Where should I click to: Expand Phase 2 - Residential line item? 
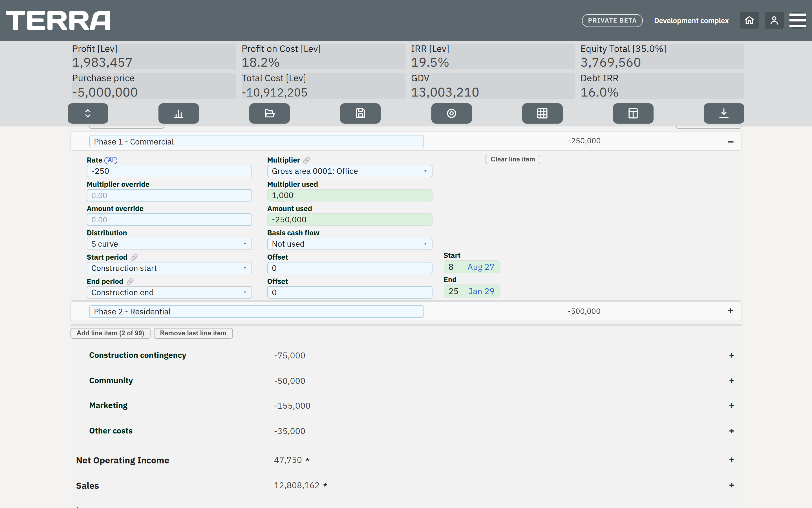coord(731,311)
